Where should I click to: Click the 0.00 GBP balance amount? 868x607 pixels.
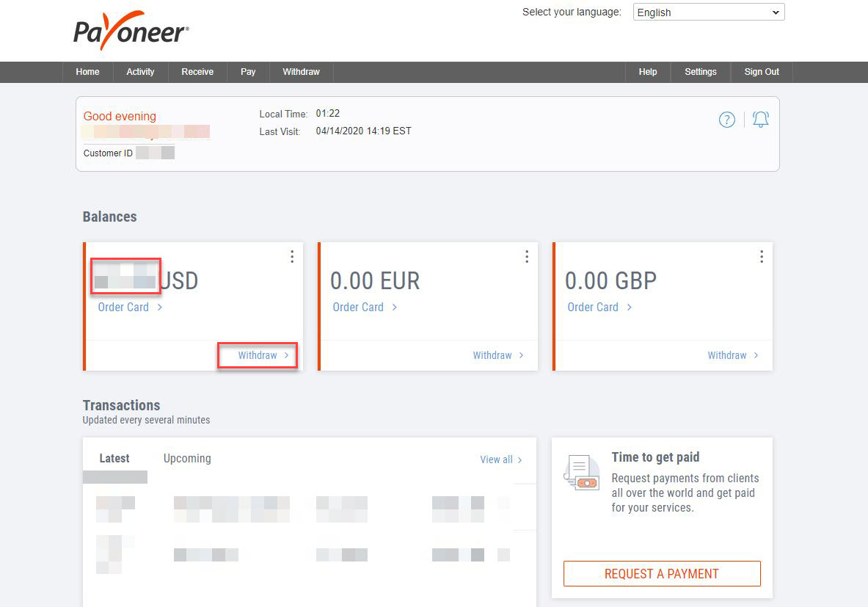610,281
